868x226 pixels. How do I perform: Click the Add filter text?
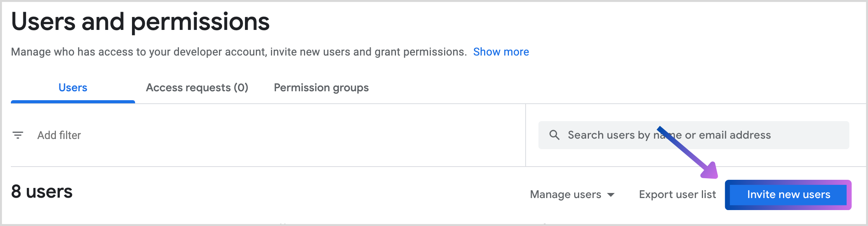[x=59, y=135]
